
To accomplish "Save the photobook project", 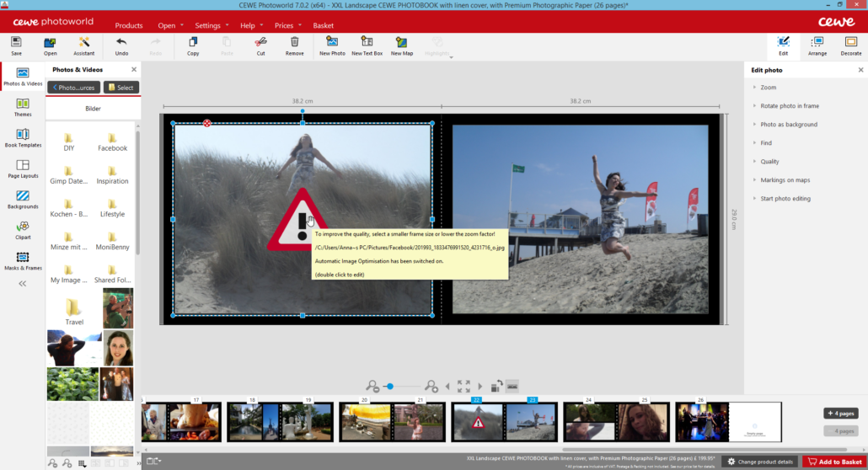I will [17, 46].
